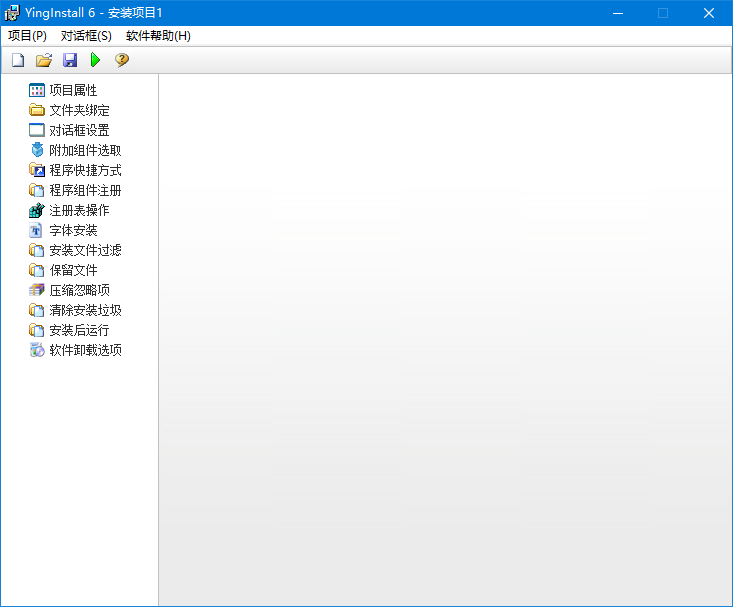This screenshot has width=733, height=607.
Task: Select 安装文件过滤 label in the tree
Action: 86,250
